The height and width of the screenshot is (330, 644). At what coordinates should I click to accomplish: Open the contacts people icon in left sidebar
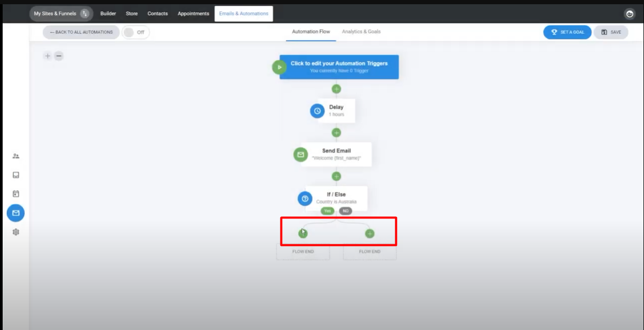pos(16,157)
